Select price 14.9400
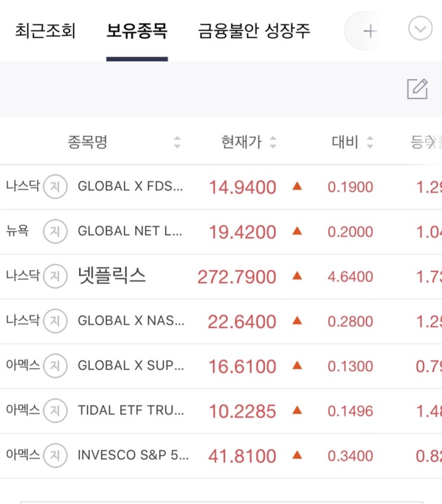442x504 pixels. tap(243, 187)
